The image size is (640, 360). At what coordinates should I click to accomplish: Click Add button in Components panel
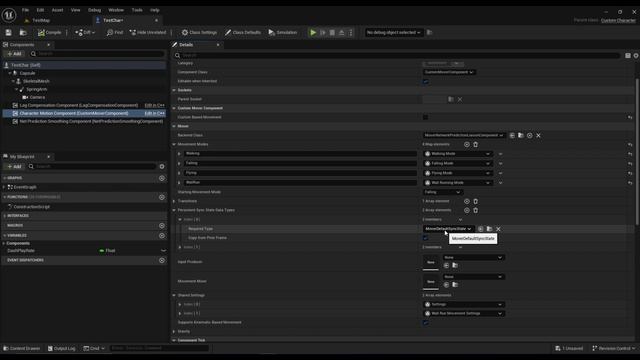tap(14, 53)
